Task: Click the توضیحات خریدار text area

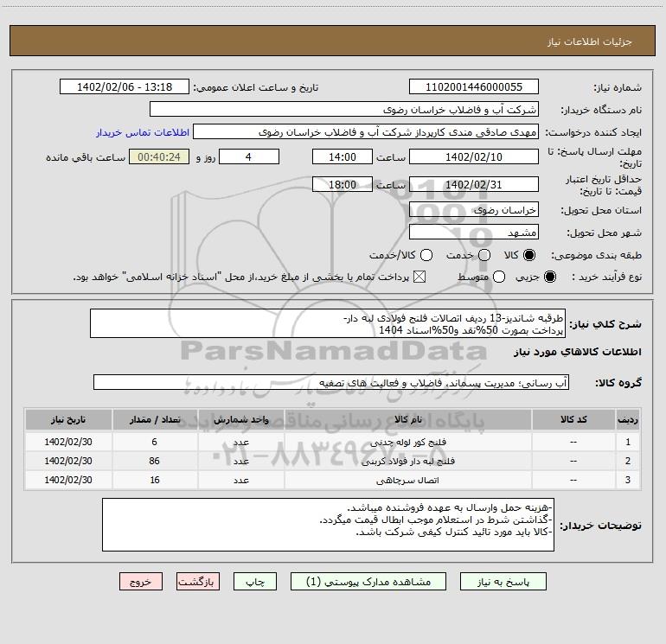Action: pyautogui.click(x=328, y=525)
